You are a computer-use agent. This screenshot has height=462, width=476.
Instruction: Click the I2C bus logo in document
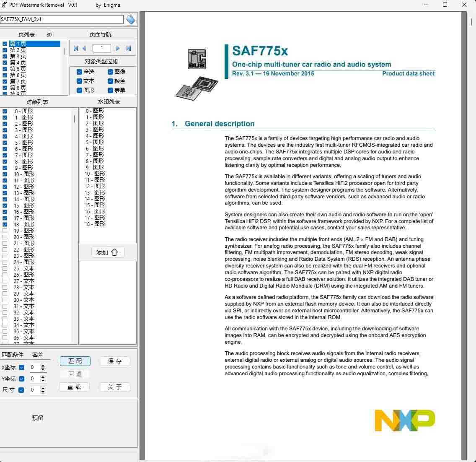(x=196, y=59)
